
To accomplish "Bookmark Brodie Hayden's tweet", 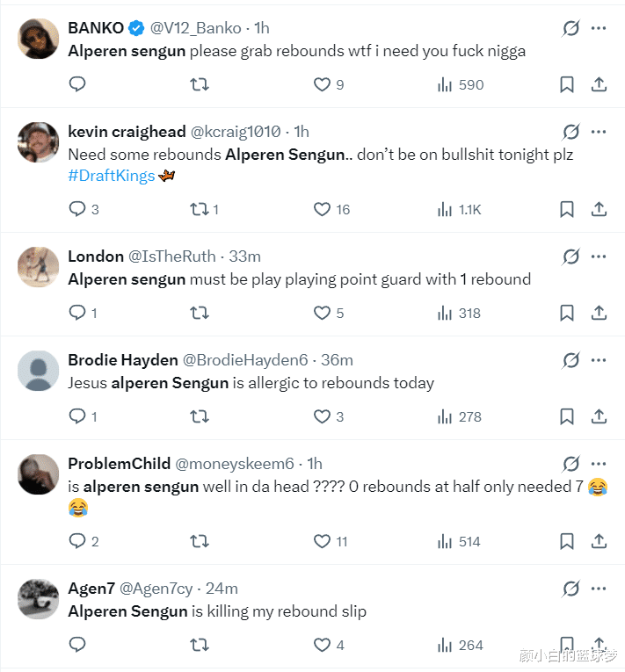I will click(567, 416).
